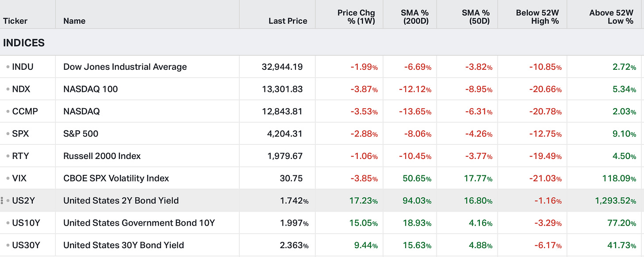Sort by the Ticker column header
The image size is (644, 257).
(15, 21)
